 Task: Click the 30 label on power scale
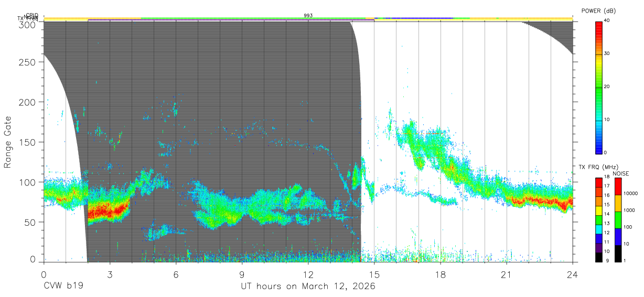[x=606, y=54]
